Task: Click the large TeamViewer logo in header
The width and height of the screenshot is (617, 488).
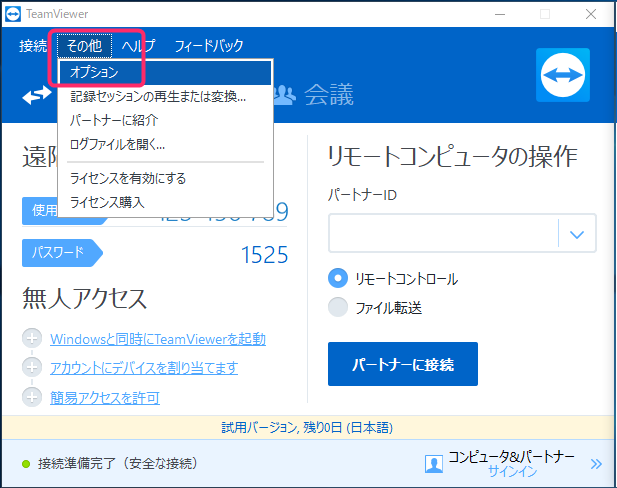Action: point(563,75)
